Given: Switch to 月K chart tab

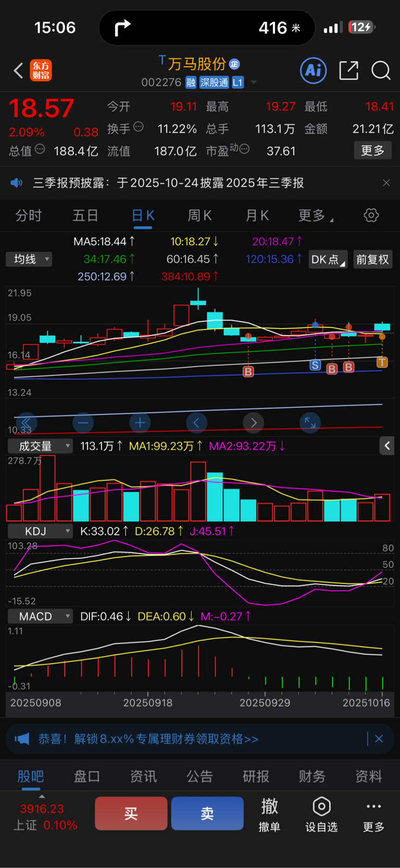Looking at the screenshot, I should 257,215.
